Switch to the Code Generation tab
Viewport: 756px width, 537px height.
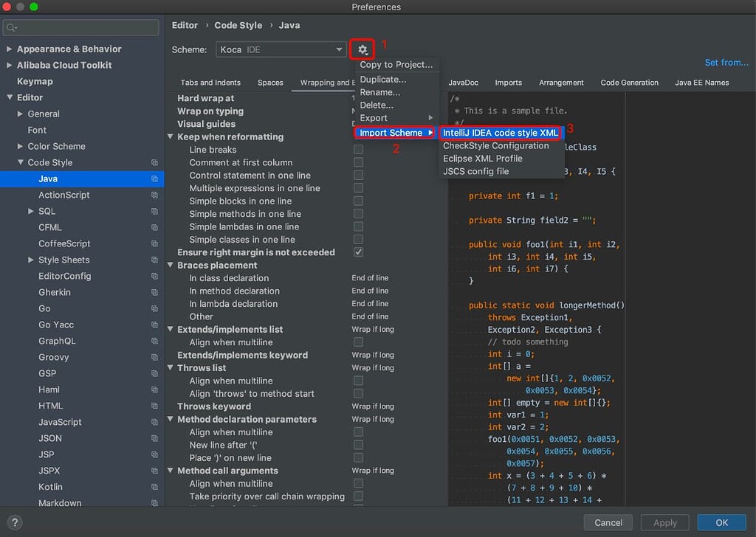pyautogui.click(x=629, y=83)
